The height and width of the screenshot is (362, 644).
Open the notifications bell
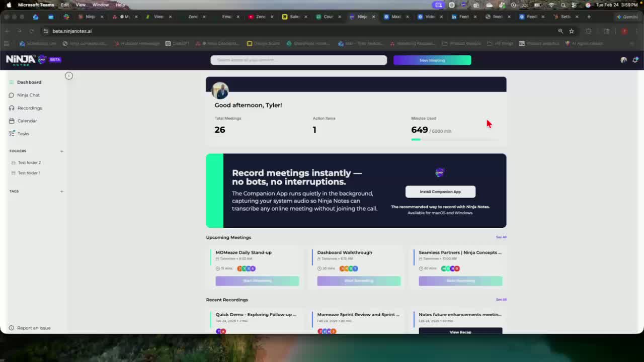[635, 60]
